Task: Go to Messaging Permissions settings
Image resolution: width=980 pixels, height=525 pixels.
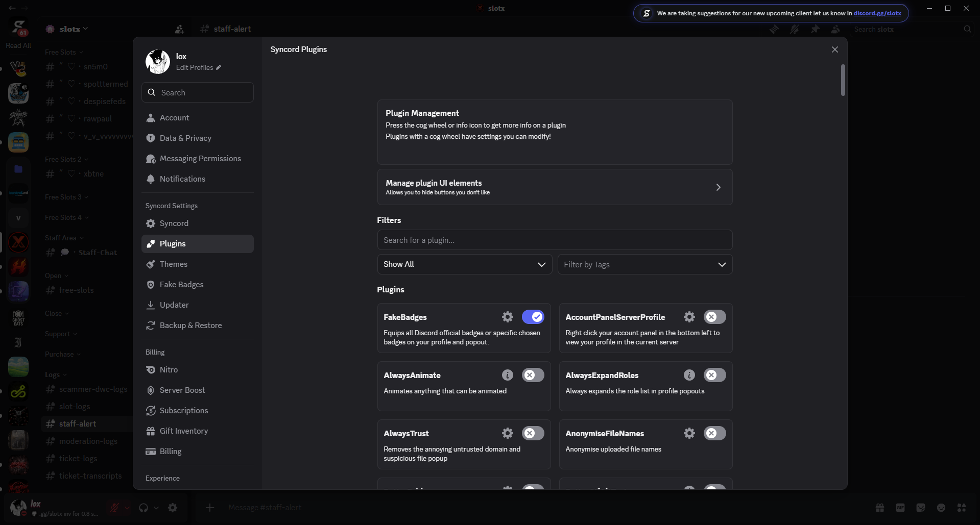Action: click(198, 159)
